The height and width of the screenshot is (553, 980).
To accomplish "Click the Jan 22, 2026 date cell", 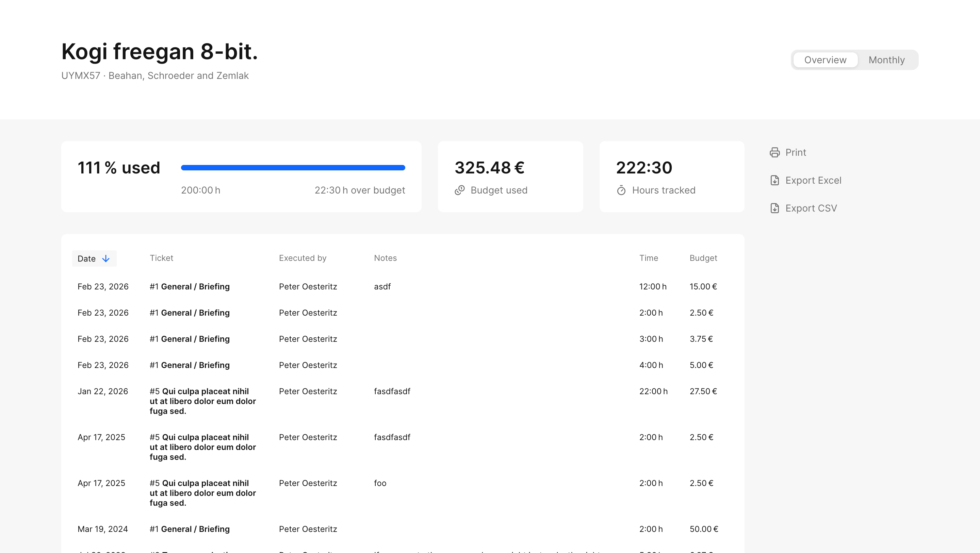I will (x=103, y=391).
